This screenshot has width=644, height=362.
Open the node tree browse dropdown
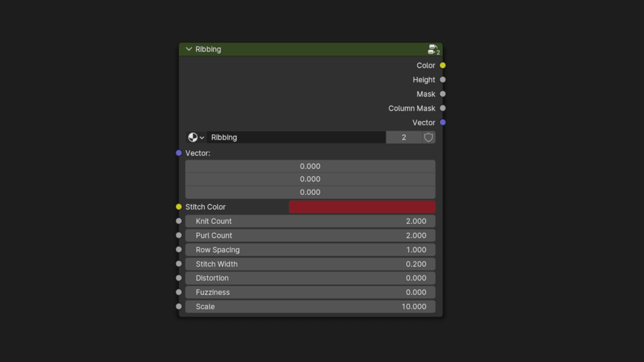point(196,138)
